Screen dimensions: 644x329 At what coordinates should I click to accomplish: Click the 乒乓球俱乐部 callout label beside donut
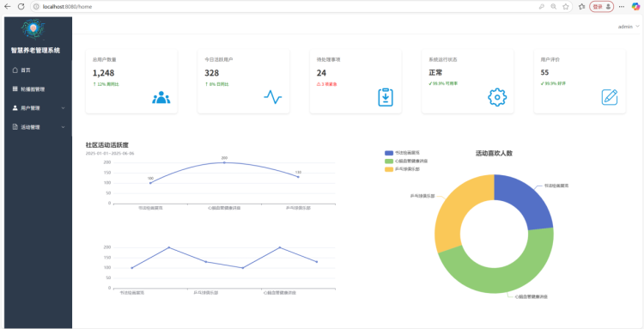click(422, 196)
